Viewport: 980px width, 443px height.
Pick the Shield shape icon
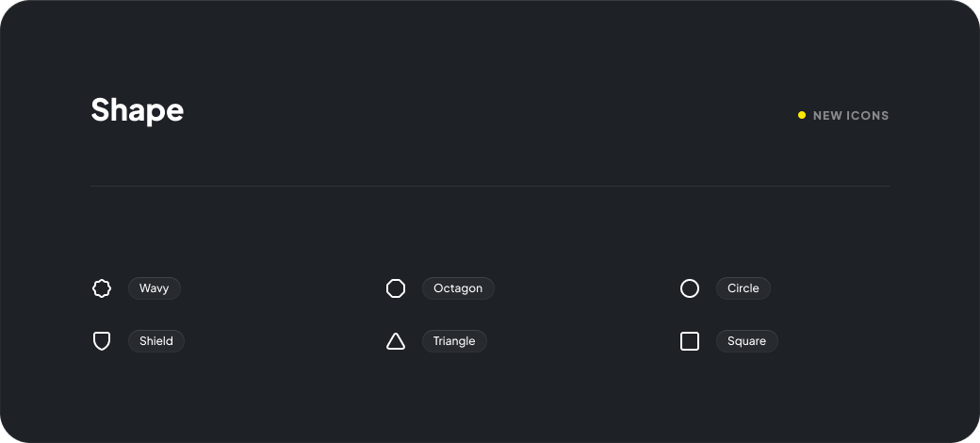pyautogui.click(x=102, y=341)
